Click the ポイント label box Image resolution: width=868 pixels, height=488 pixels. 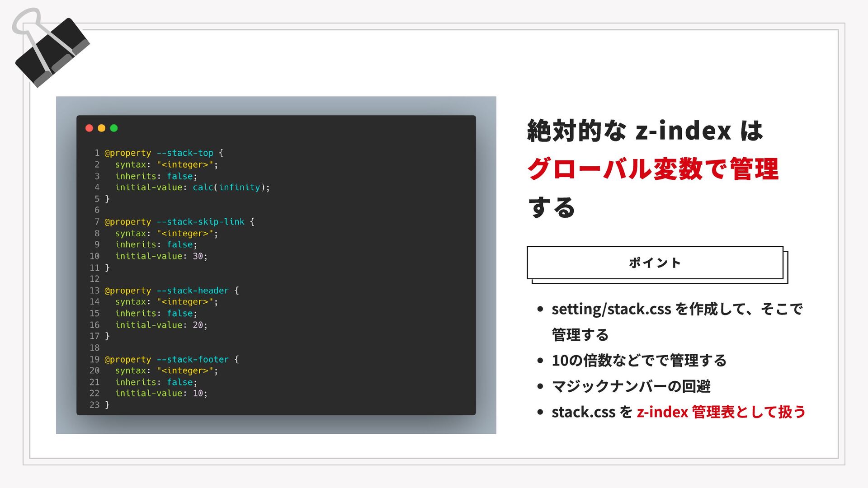655,263
